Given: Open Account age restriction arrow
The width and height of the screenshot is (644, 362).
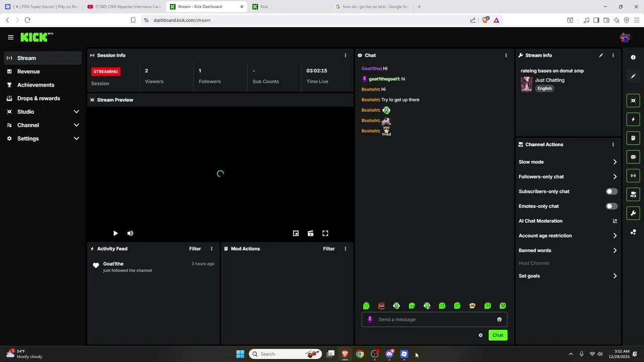Looking at the screenshot, I should click(615, 236).
